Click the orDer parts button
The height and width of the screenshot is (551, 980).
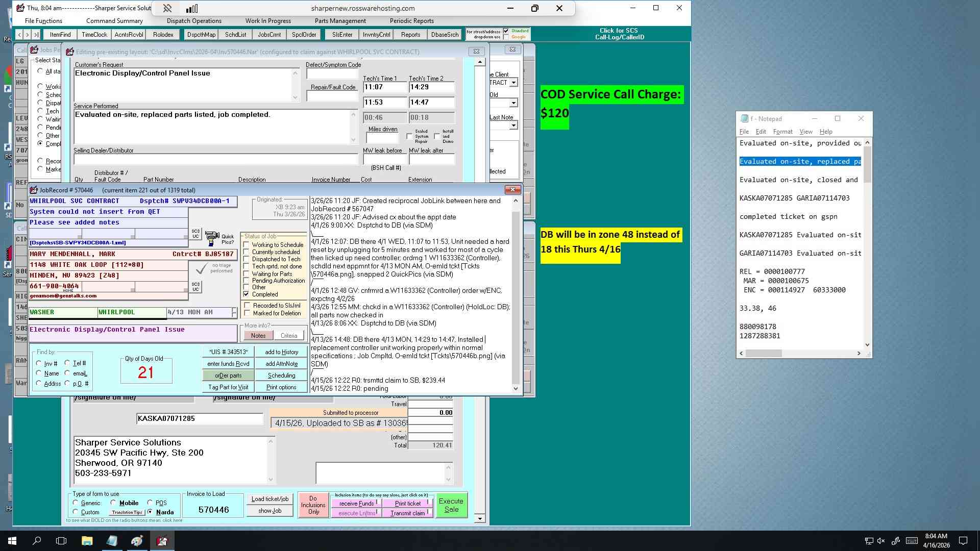pos(228,375)
